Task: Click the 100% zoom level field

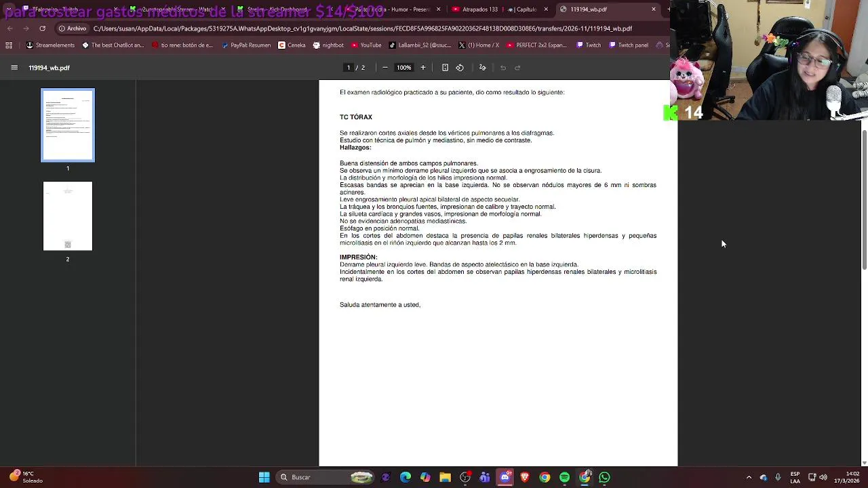Action: pos(404,68)
